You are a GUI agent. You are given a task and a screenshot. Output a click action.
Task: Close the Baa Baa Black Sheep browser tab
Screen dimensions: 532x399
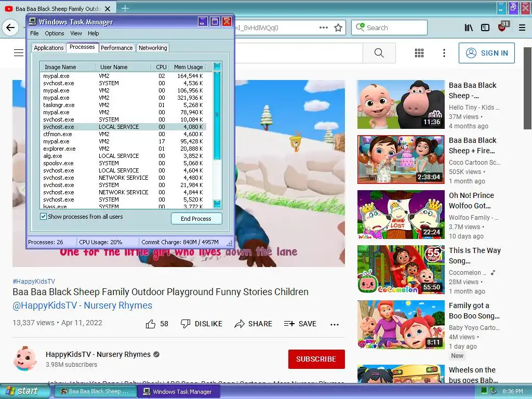tap(108, 9)
